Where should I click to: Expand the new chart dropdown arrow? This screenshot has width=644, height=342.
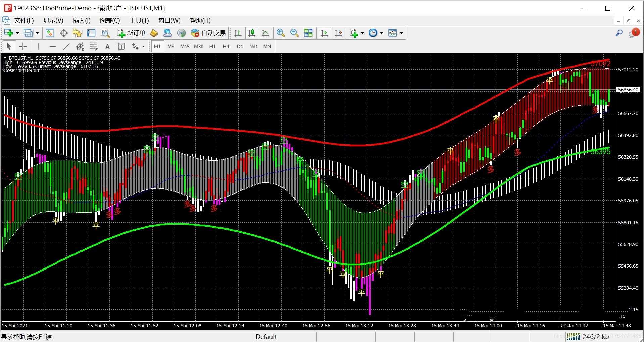point(17,33)
